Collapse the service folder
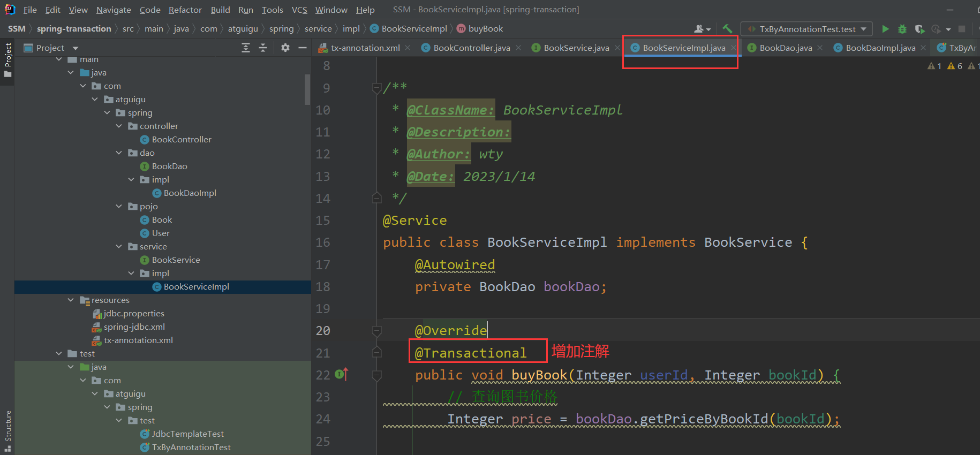This screenshot has width=980, height=455. [x=119, y=246]
